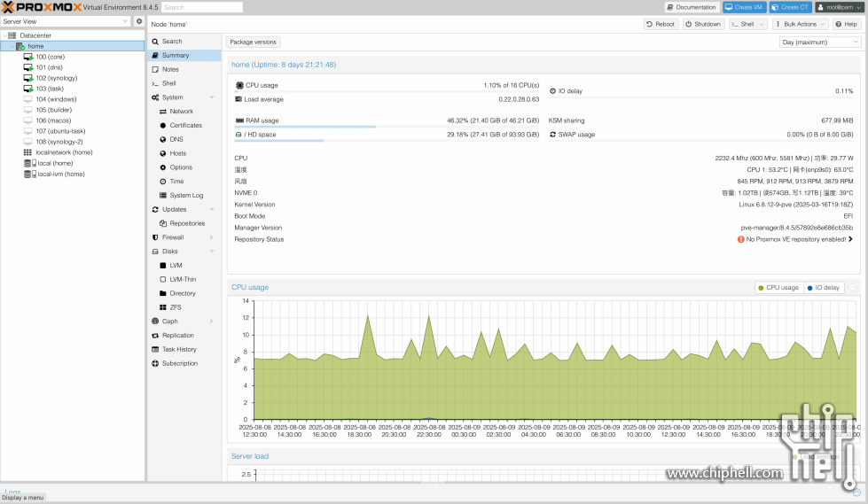Open the Shell dropdown arrow
Screen dimensions: 868x504
(x=762, y=24)
